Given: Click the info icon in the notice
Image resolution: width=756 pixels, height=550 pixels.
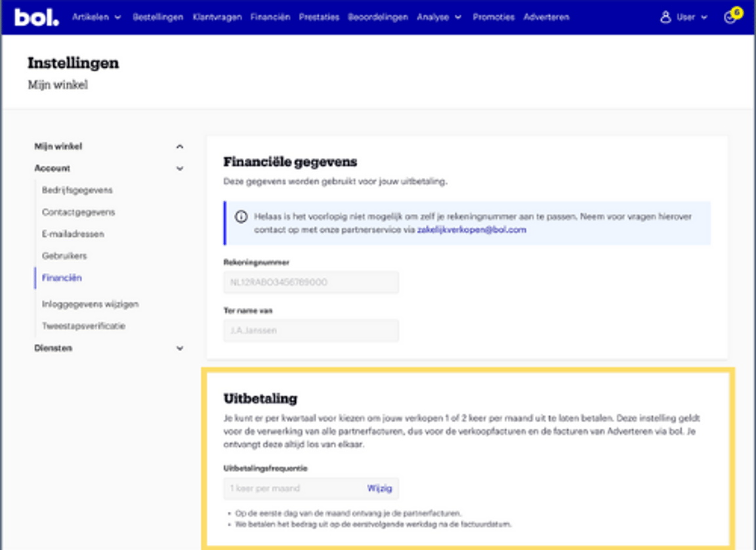Looking at the screenshot, I should pos(241,217).
